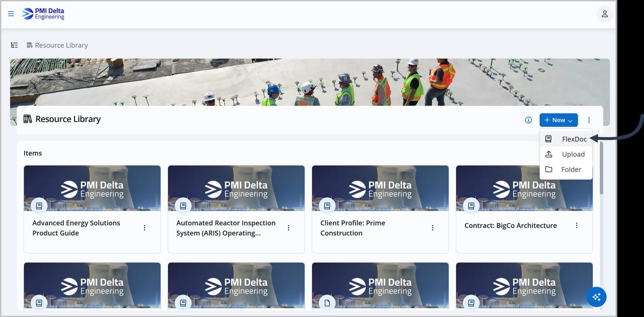The width and height of the screenshot is (644, 317).
Task: Click the Resource Library breadcrumb link
Action: (57, 45)
